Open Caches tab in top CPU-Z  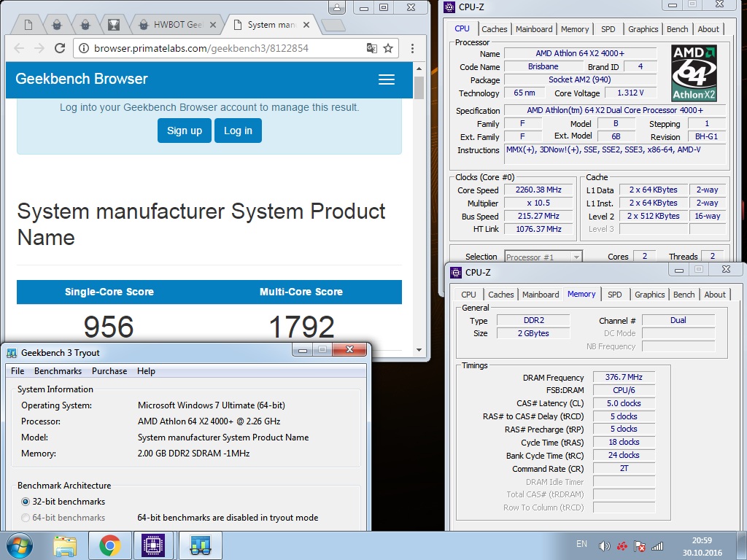[x=495, y=29]
